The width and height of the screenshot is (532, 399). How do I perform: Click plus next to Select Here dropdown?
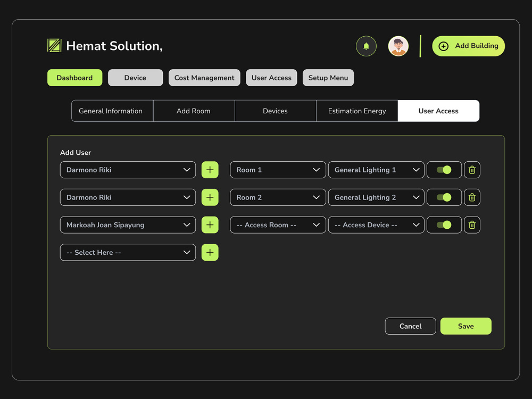pyautogui.click(x=210, y=252)
